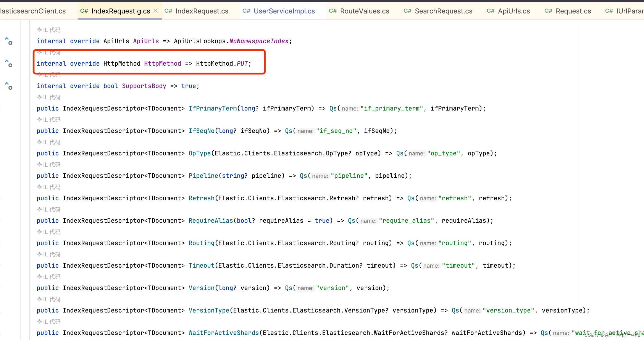Click the Routing method name in the code
Image resolution: width=644 pixels, height=340 pixels.
201,243
